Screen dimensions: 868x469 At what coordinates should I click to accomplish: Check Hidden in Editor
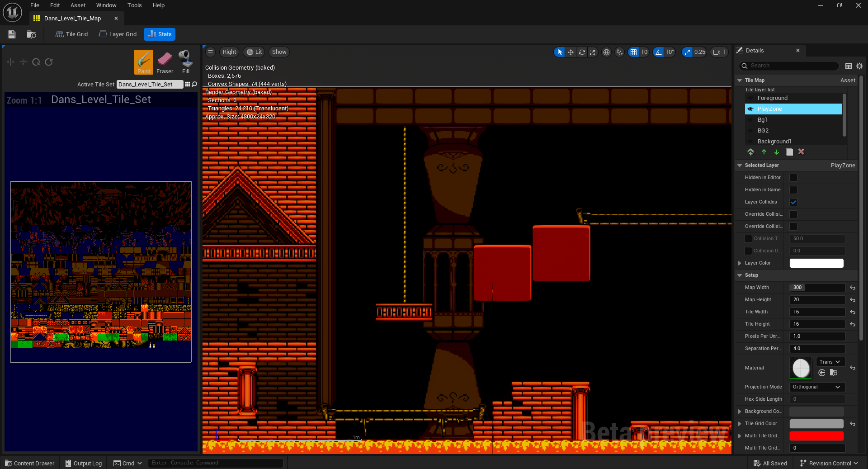pyautogui.click(x=793, y=178)
